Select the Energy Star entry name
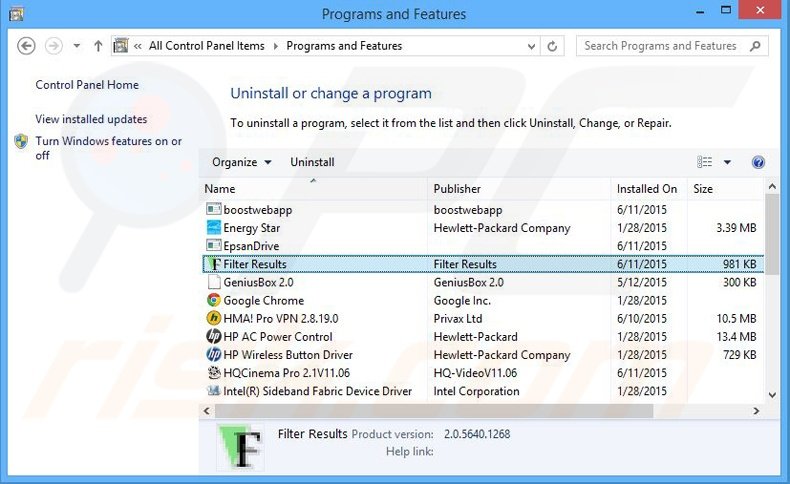The width and height of the screenshot is (790, 484). tap(251, 228)
